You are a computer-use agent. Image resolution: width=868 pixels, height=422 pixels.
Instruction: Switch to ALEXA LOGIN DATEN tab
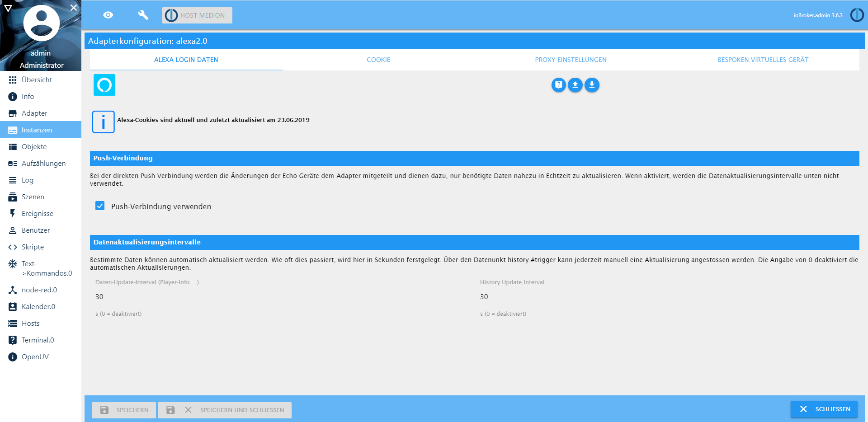click(186, 60)
